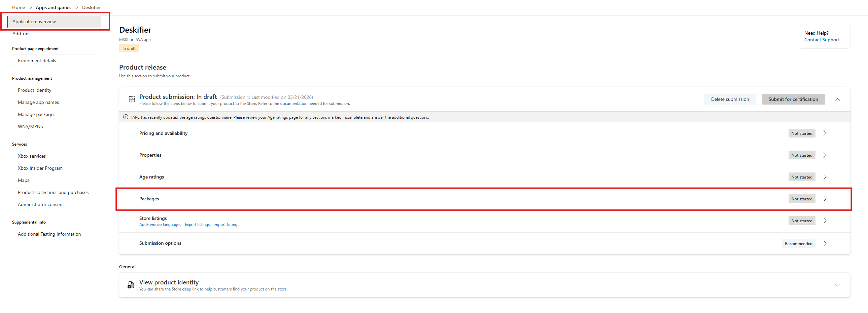Click the Not started badge for Age ratings
Image resolution: width=868 pixels, height=313 pixels.
[802, 177]
